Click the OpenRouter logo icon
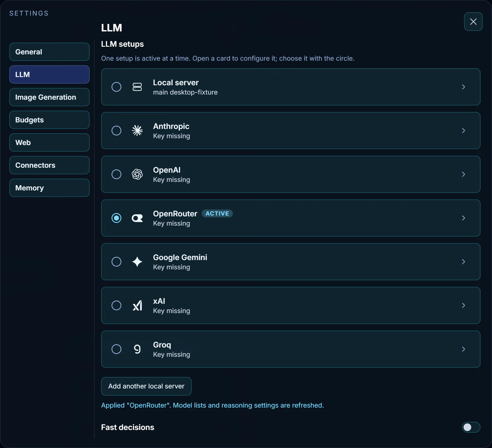 pos(137,218)
